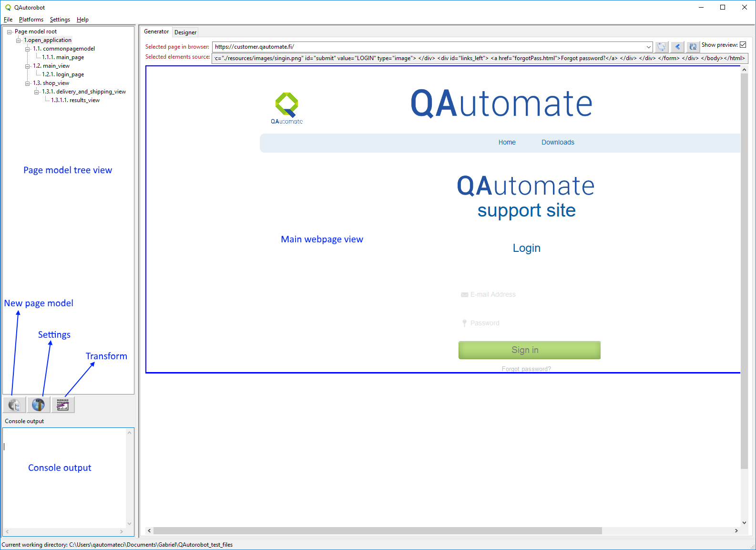The height and width of the screenshot is (550, 756).
Task: Collapse the 1.1. commonpagemodel node
Action: [x=27, y=49]
